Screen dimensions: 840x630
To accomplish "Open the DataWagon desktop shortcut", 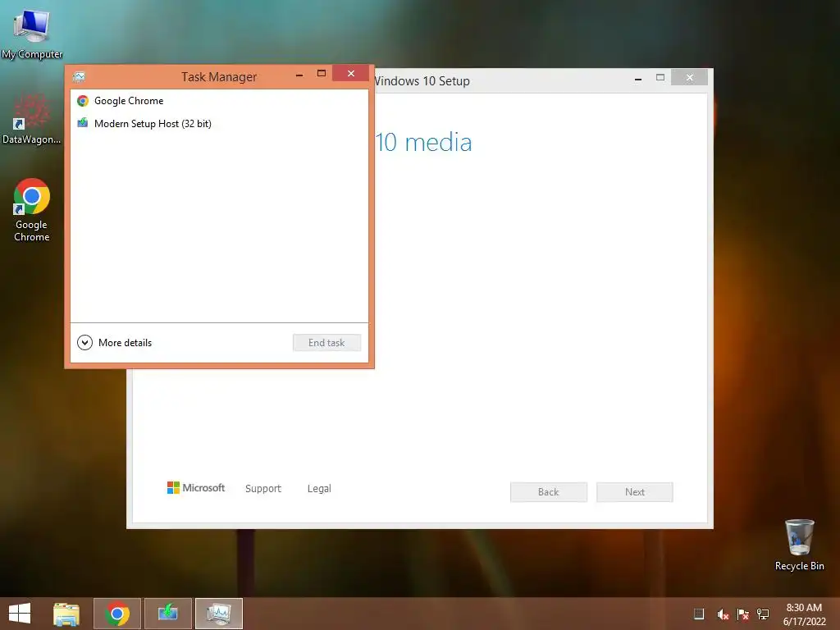I will click(x=32, y=119).
